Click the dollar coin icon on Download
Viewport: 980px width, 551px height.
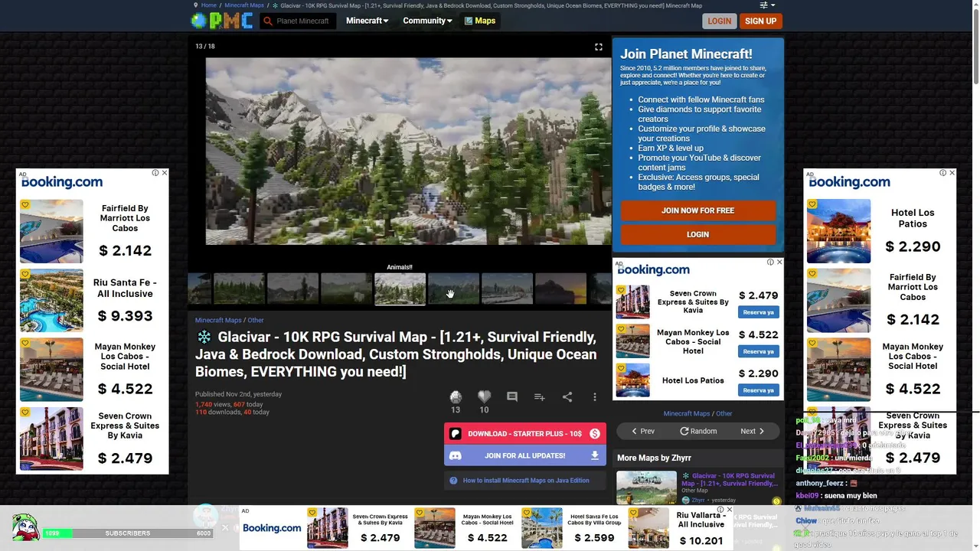pos(595,434)
